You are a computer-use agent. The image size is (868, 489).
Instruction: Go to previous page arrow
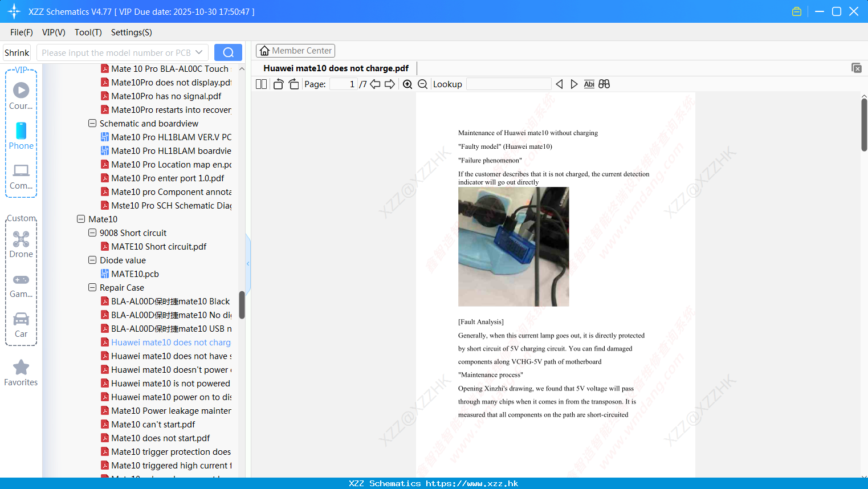coord(375,84)
